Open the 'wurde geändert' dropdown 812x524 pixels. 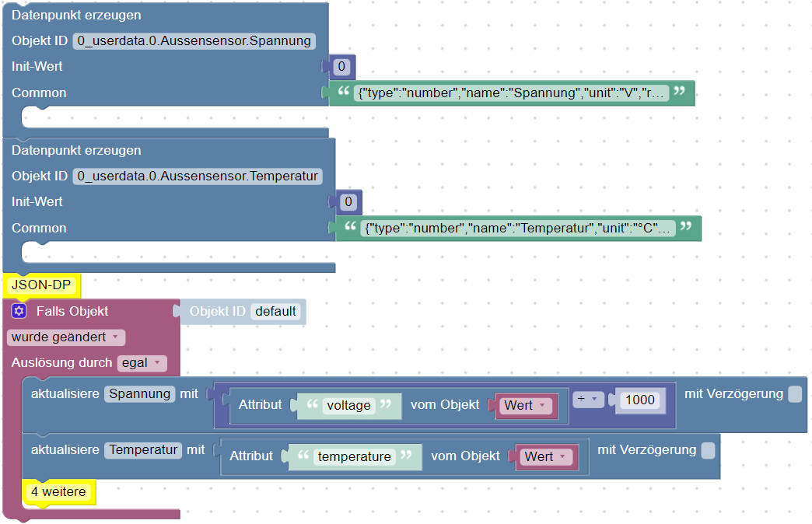click(x=66, y=337)
